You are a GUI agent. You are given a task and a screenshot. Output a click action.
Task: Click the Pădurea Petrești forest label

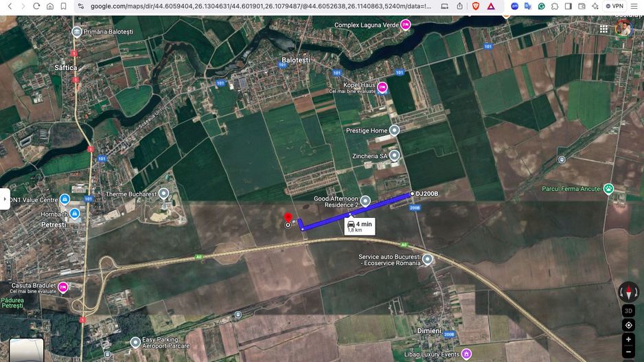12,303
